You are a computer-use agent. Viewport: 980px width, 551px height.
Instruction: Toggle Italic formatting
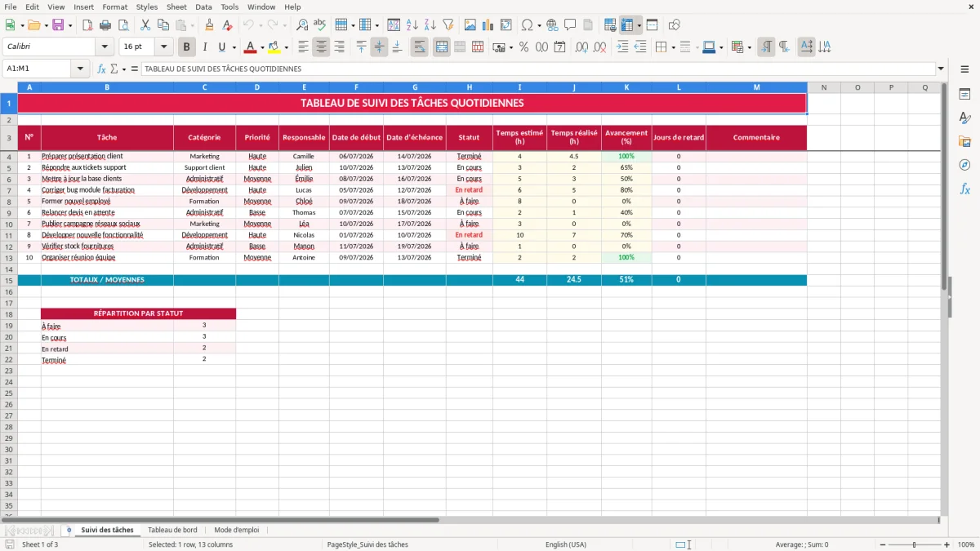[x=204, y=47]
